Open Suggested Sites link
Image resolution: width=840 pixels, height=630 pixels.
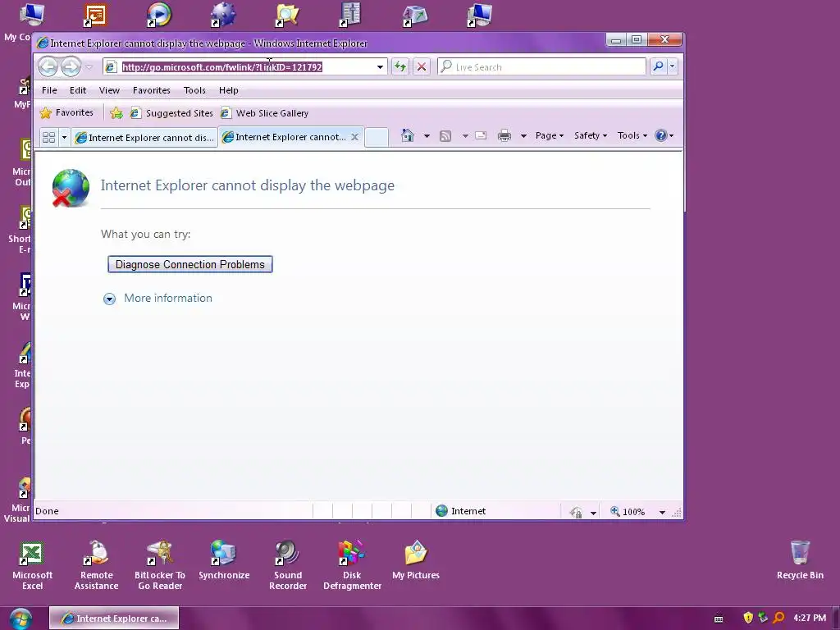click(x=172, y=113)
